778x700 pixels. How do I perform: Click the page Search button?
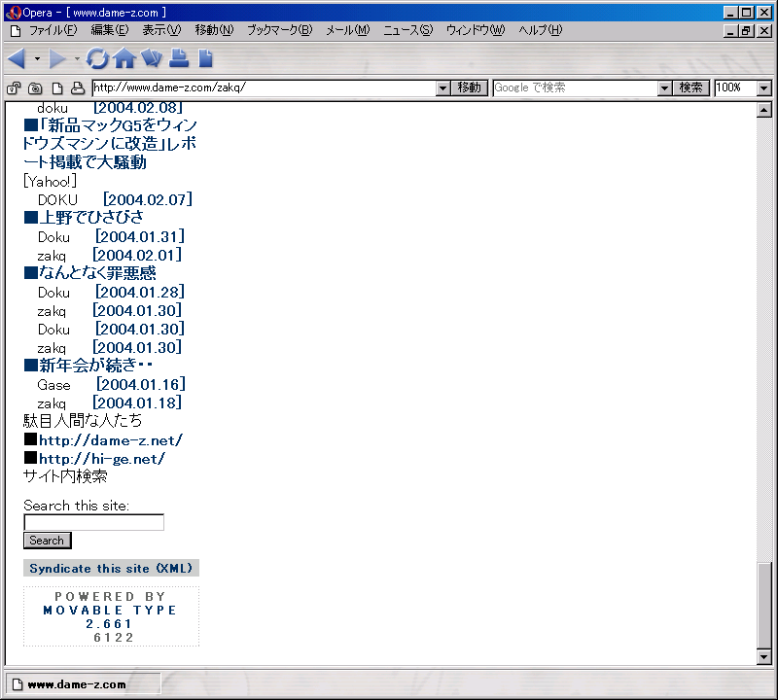coord(47,541)
